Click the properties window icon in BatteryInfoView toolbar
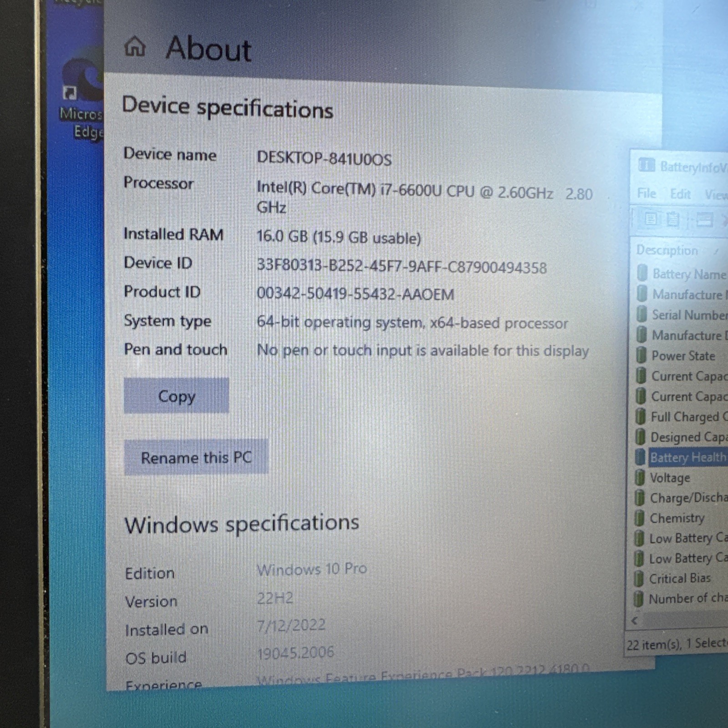Viewport: 728px width, 728px height. pos(704,221)
